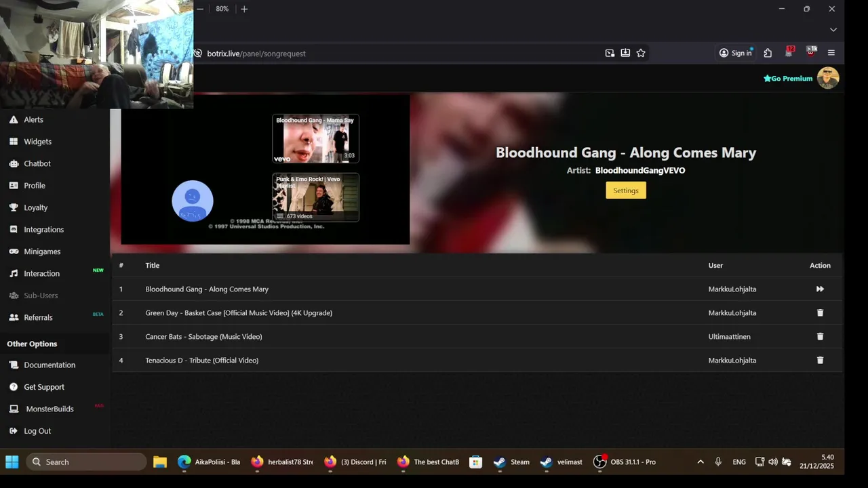Switch to the herbalist78 Firefox window
The height and width of the screenshot is (488, 868).
coord(282,462)
